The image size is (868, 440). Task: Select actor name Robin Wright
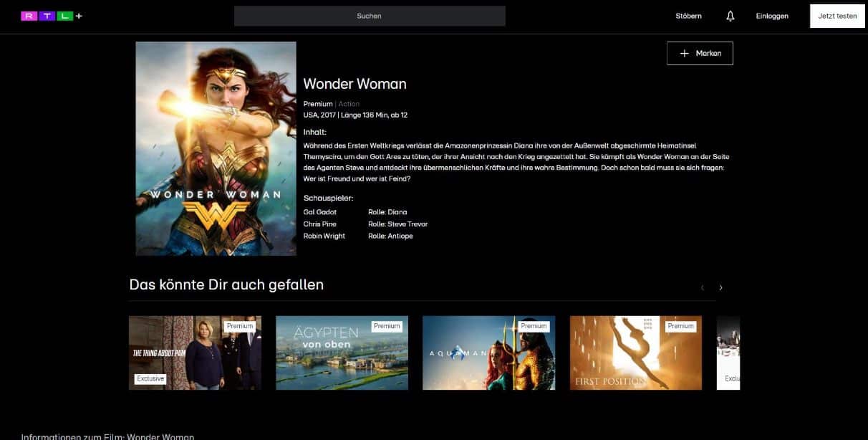324,236
